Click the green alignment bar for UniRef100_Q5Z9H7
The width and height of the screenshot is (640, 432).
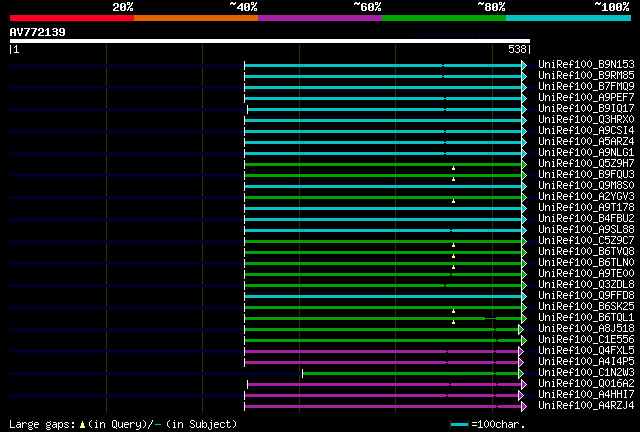coord(383,165)
